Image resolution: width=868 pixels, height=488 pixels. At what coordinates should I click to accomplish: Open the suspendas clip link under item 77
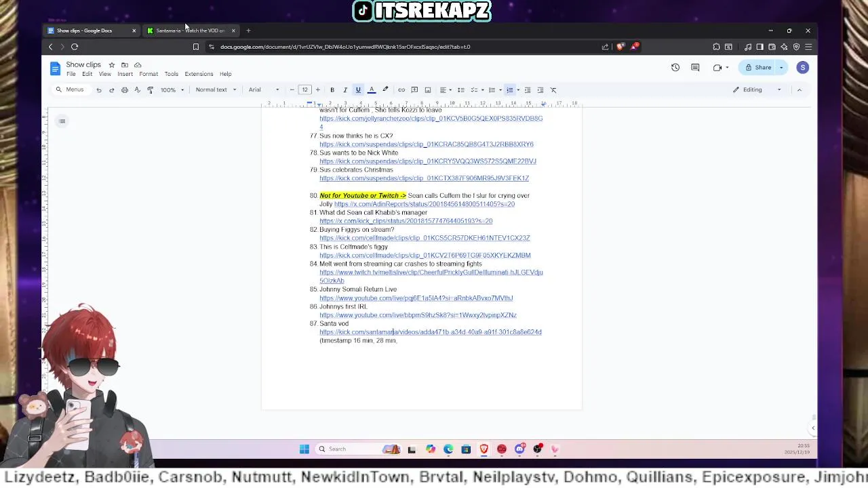point(427,144)
